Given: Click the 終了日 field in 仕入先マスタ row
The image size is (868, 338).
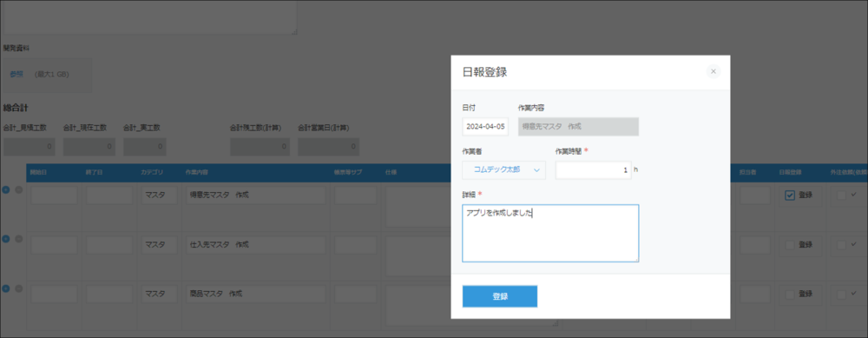Looking at the screenshot, I should (x=109, y=244).
